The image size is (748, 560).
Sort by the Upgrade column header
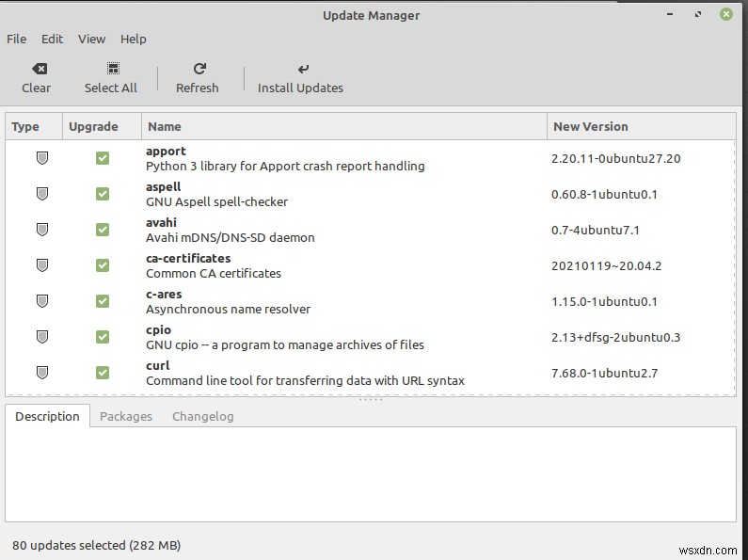tap(103, 126)
